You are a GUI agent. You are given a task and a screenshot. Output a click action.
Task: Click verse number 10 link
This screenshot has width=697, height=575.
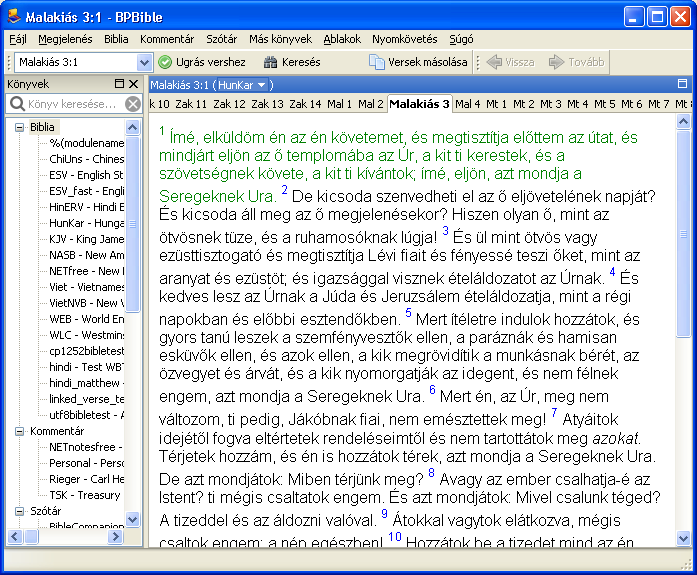click(x=395, y=537)
